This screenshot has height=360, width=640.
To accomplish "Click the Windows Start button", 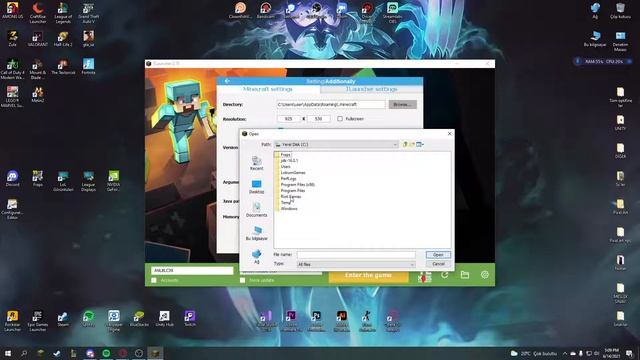I will pyautogui.click(x=8, y=353).
